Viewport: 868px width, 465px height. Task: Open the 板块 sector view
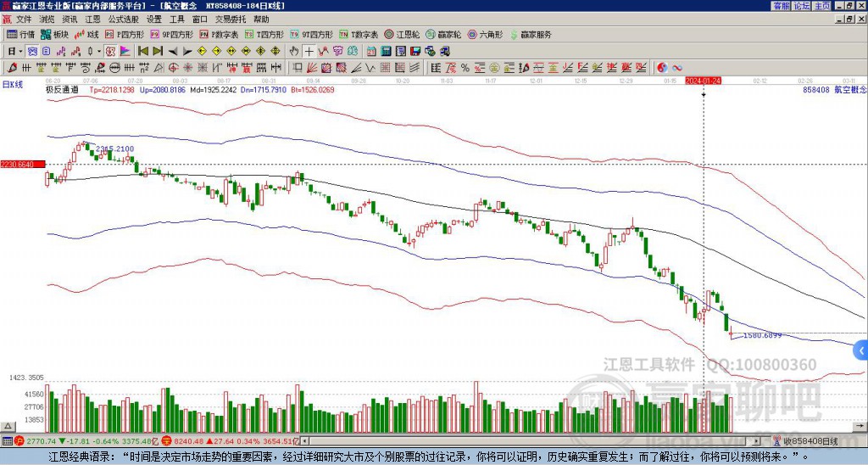(x=54, y=34)
